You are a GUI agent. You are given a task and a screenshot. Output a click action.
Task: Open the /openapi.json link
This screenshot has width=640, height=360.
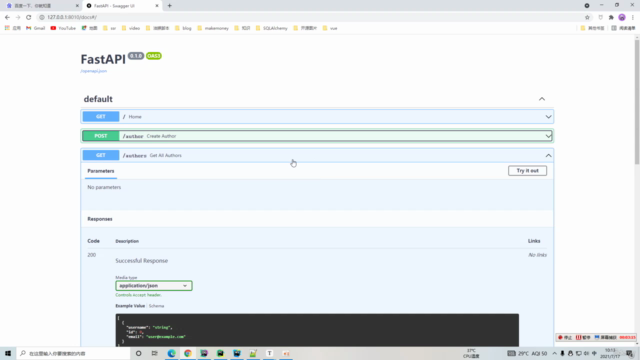[93, 71]
